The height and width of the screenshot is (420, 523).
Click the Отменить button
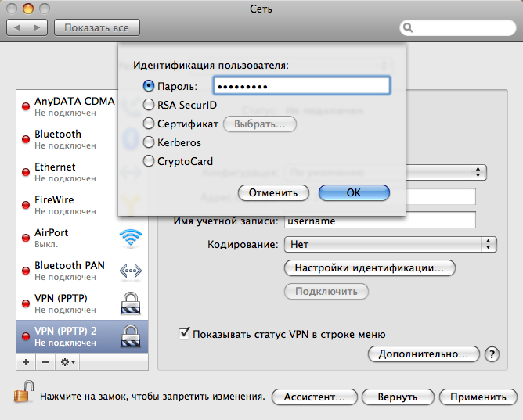[x=273, y=193]
